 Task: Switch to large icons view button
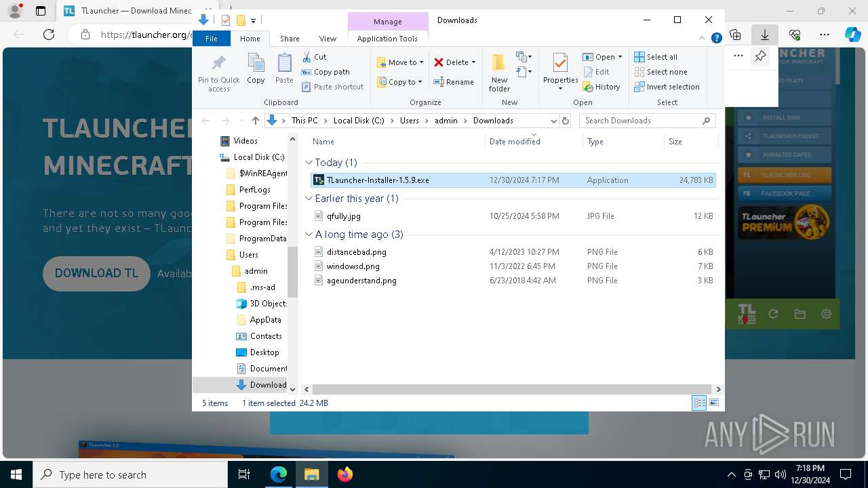pyautogui.click(x=714, y=403)
